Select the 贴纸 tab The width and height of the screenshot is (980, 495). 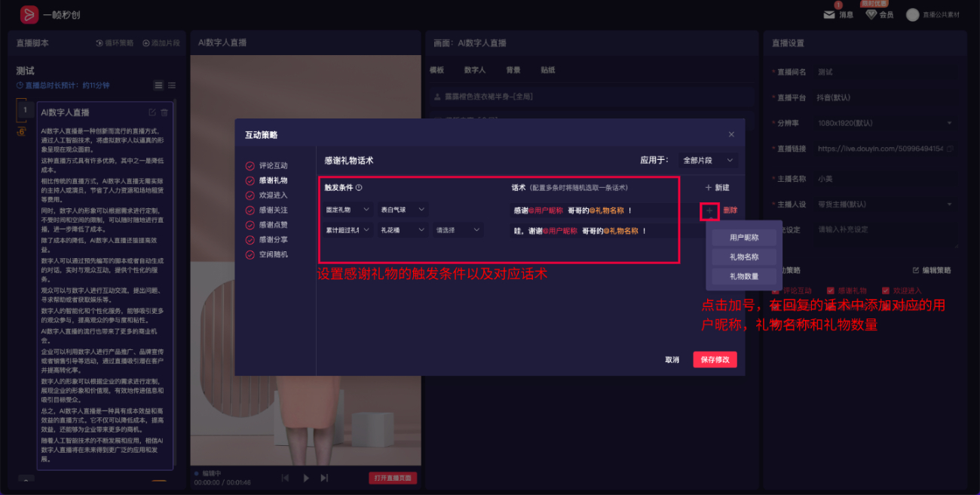[548, 70]
